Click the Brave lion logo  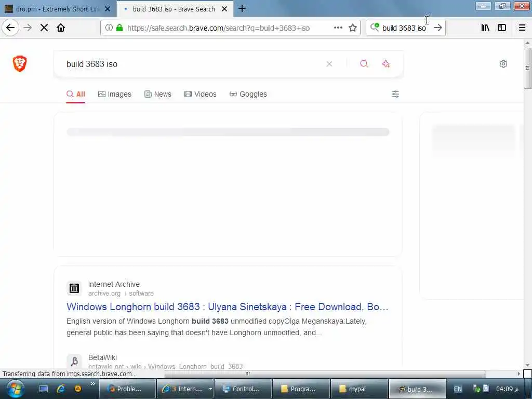(20, 63)
